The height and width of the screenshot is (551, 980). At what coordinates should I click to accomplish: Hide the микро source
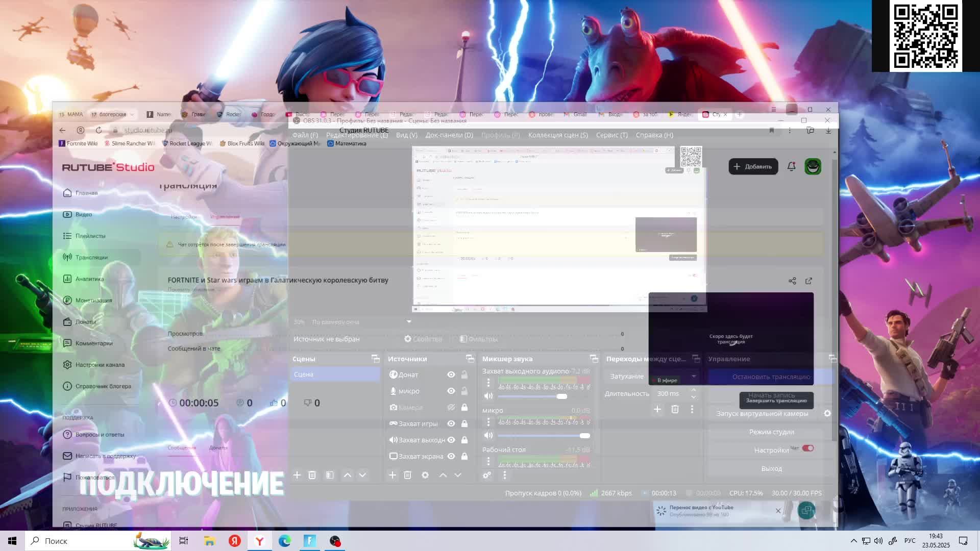click(x=451, y=391)
